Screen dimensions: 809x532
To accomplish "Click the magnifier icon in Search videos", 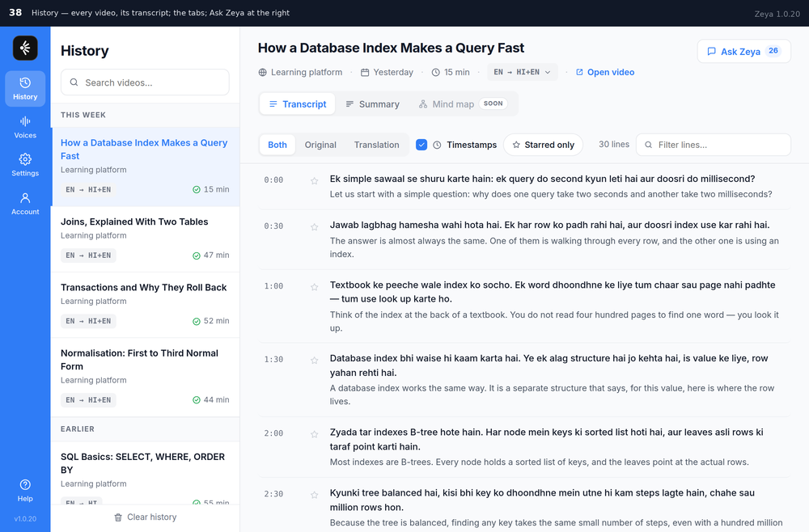I will 74,82.
